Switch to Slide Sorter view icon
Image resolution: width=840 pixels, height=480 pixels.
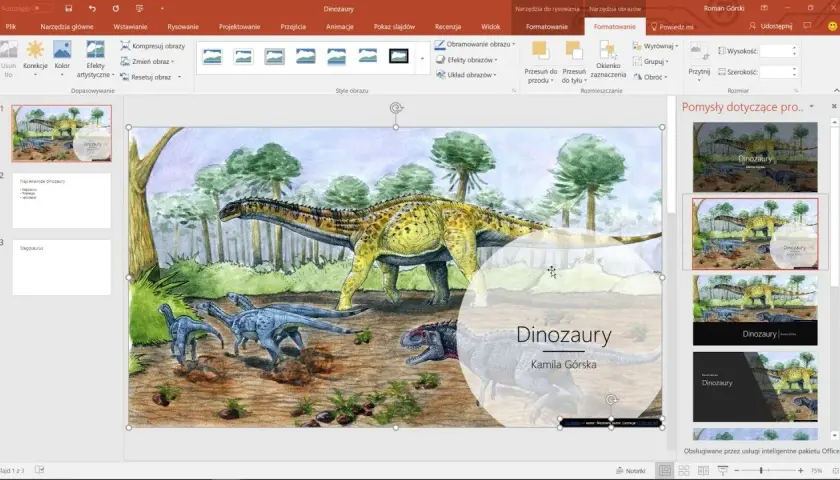click(684, 470)
